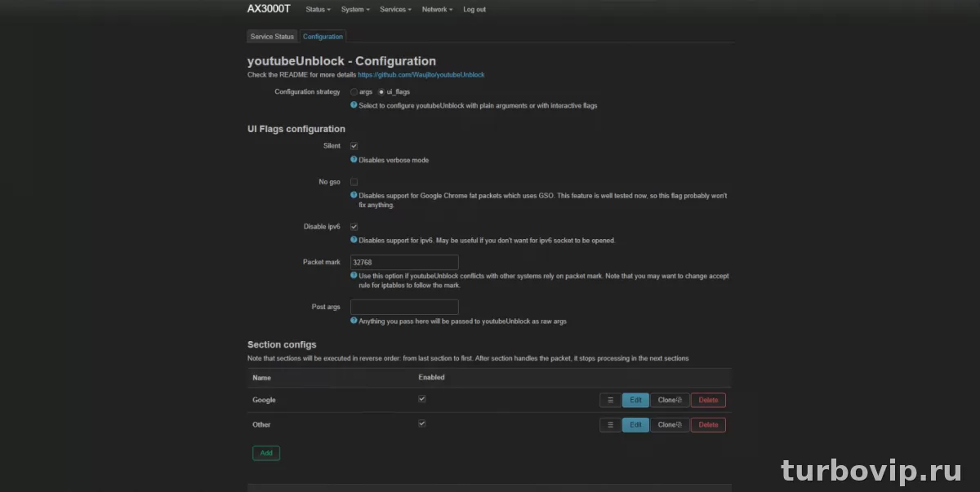
Task: Delete the Other section config
Action: tap(708, 425)
